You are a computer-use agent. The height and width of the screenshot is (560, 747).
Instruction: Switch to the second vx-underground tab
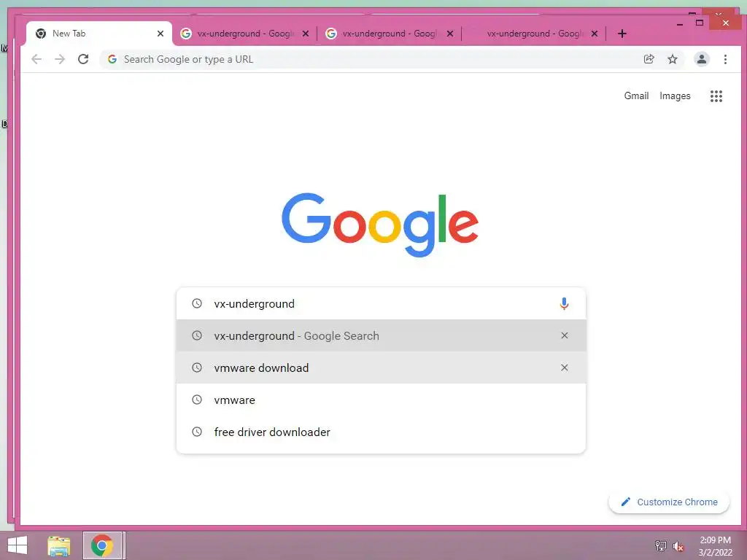(x=389, y=34)
